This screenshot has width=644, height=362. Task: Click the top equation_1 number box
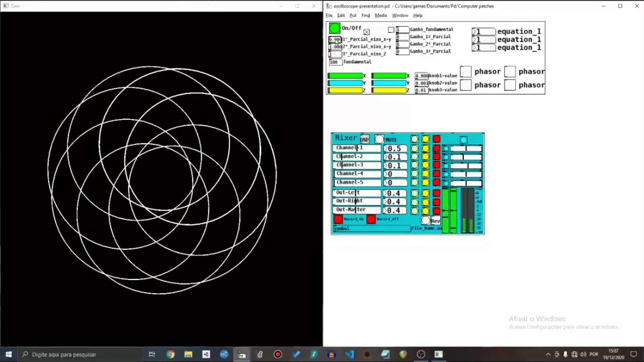coord(484,32)
